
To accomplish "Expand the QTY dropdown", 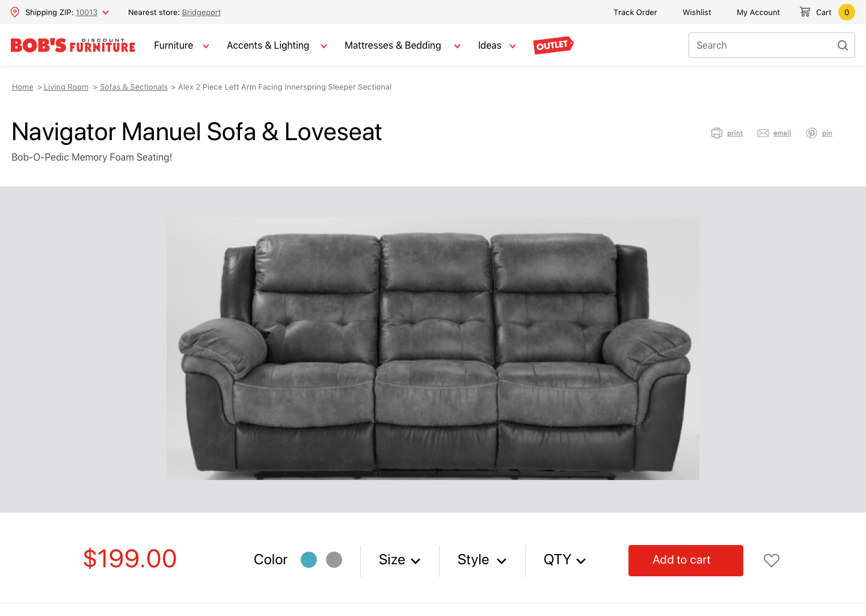I will point(565,560).
